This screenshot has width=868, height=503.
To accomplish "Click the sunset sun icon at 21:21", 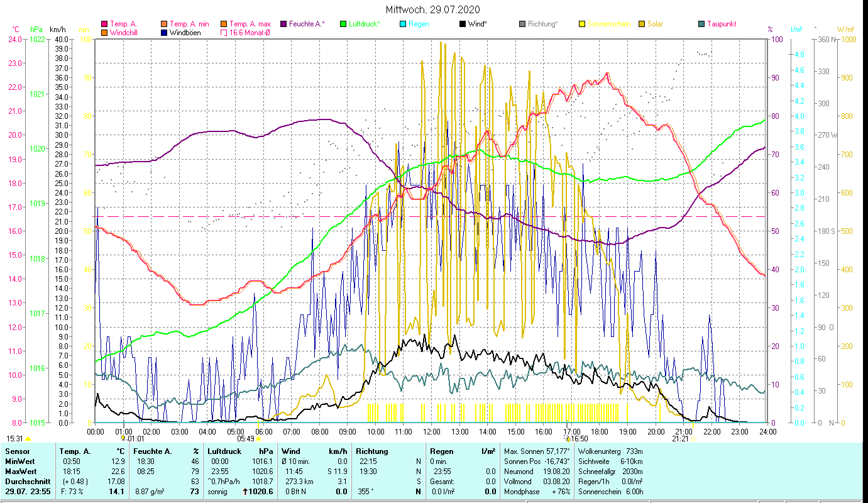I will click(x=693, y=439).
